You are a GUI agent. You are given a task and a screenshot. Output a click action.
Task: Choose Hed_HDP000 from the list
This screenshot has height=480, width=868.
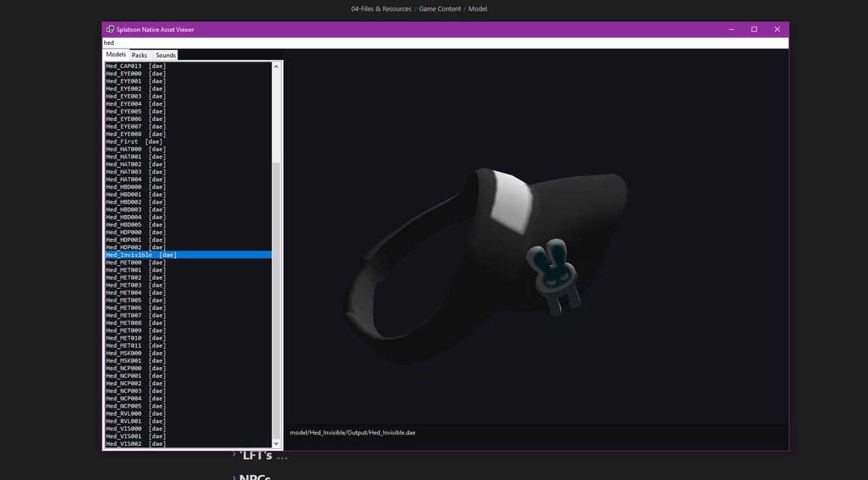tap(188, 232)
